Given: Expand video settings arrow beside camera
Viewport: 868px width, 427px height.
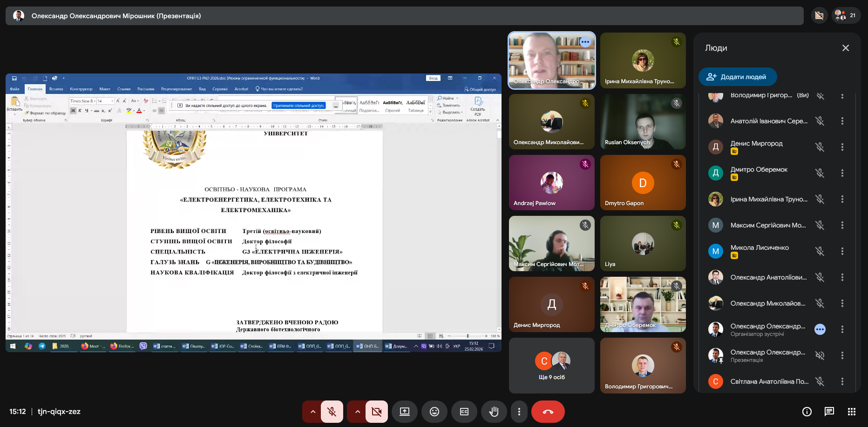Looking at the screenshot, I should (x=357, y=412).
